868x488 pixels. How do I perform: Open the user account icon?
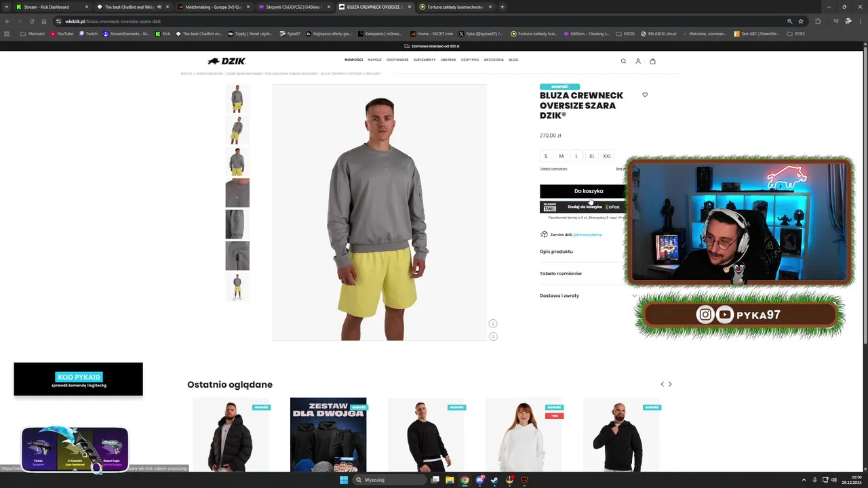tap(638, 61)
